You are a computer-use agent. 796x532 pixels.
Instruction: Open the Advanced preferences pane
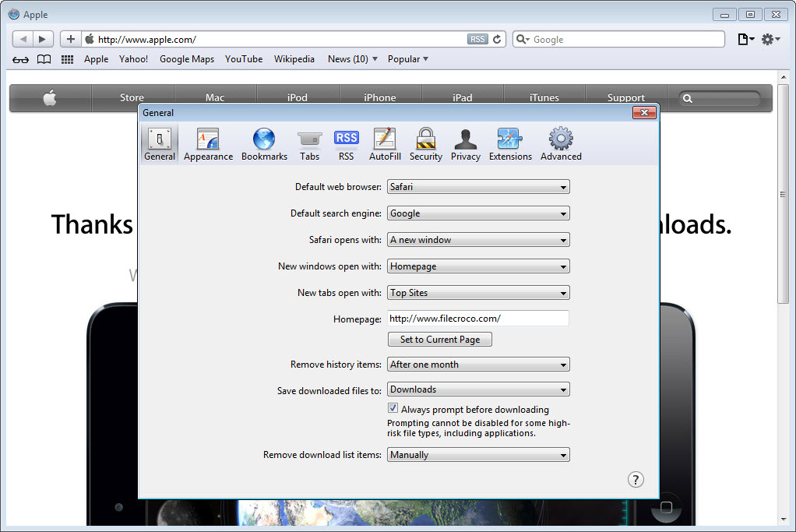(x=561, y=143)
